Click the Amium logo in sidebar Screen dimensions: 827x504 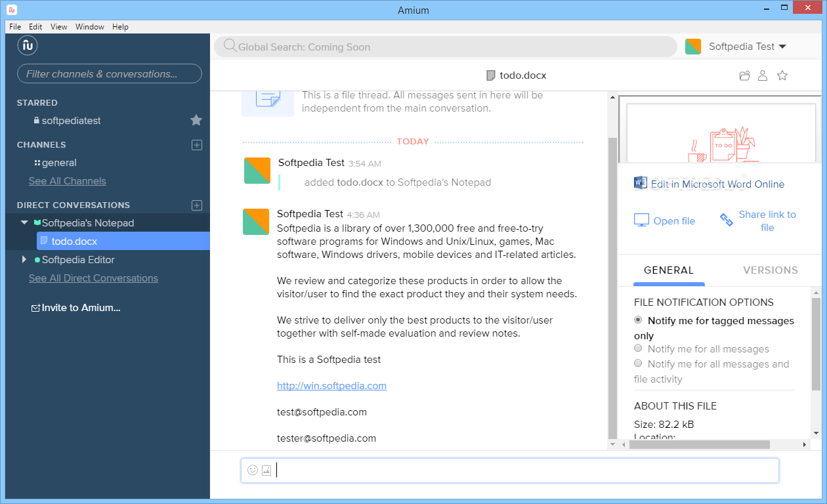(x=28, y=46)
